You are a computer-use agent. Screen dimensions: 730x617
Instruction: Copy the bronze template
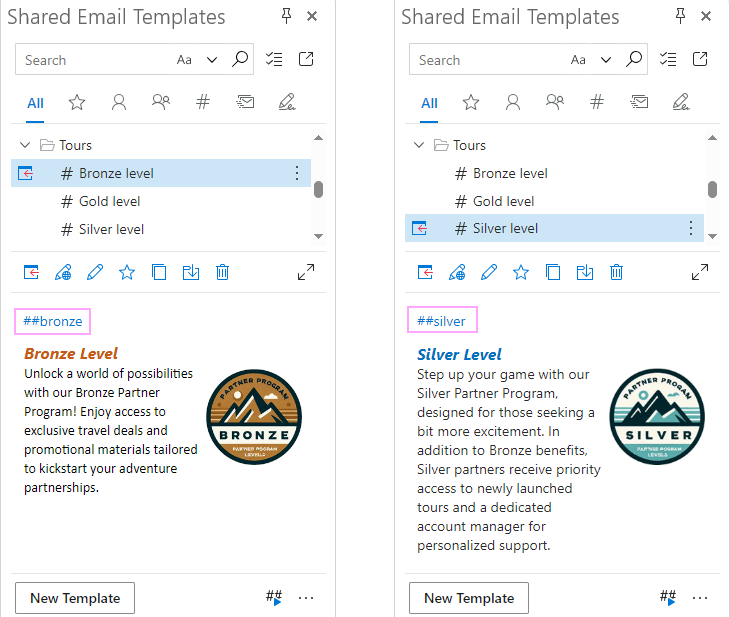[x=159, y=272]
